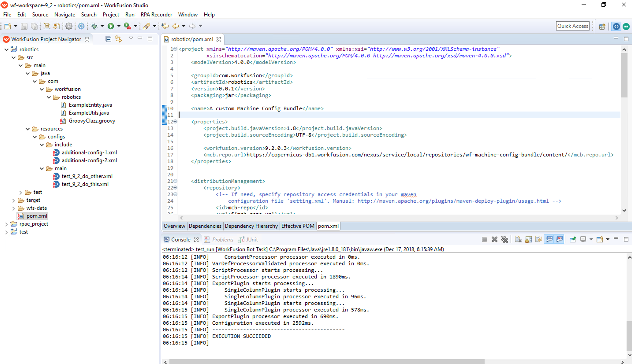Screen dimensions: 632x364
Task: Toggle Link with Editor in Navigator
Action: 118,39
